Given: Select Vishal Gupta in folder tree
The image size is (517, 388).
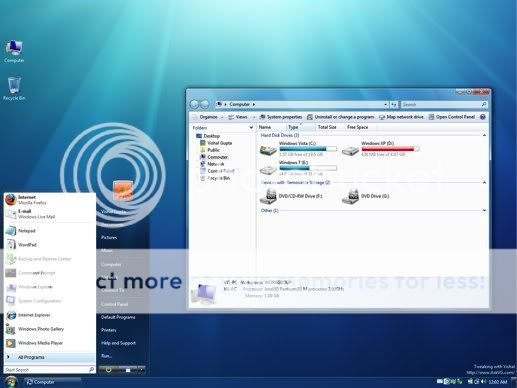Looking at the screenshot, I should [216, 143].
